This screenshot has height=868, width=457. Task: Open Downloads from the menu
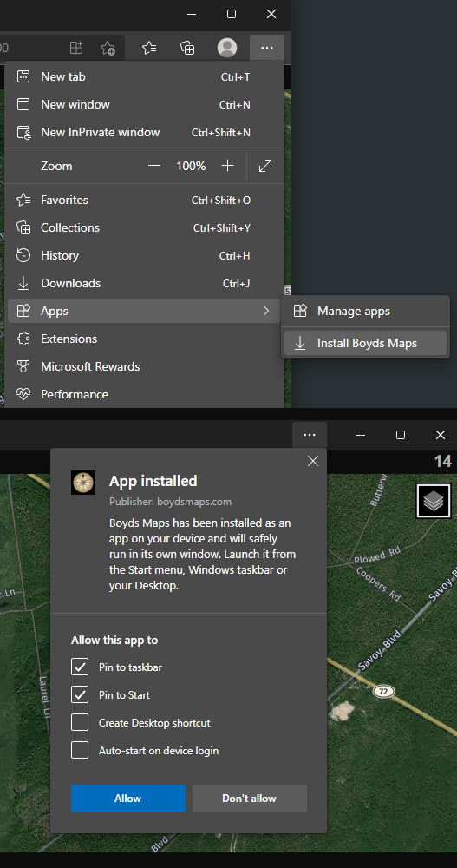(145, 283)
